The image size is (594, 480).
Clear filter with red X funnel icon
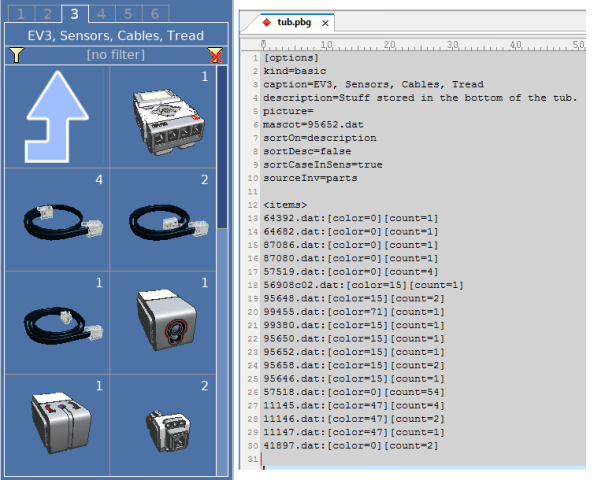click(216, 55)
